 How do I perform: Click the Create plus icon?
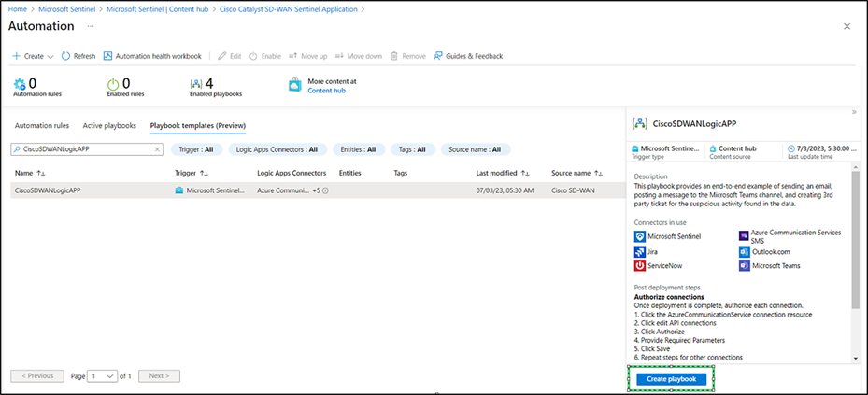[17, 56]
